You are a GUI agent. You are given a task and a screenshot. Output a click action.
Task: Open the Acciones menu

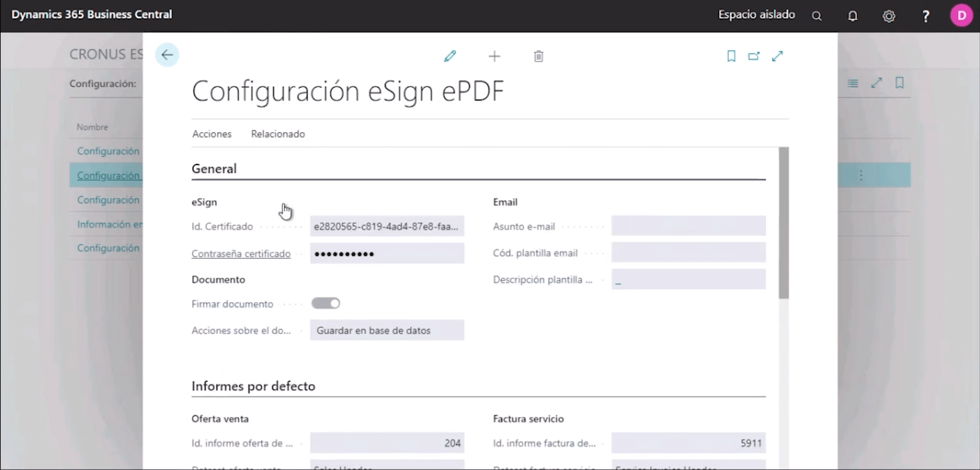tap(212, 134)
